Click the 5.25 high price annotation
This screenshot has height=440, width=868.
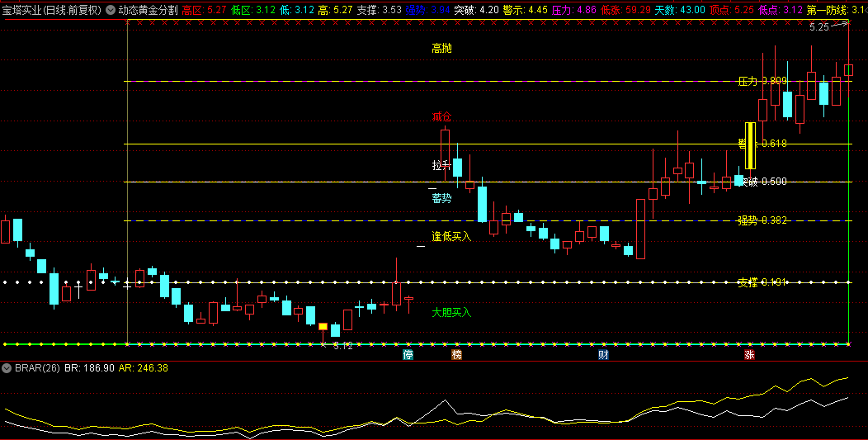[818, 26]
